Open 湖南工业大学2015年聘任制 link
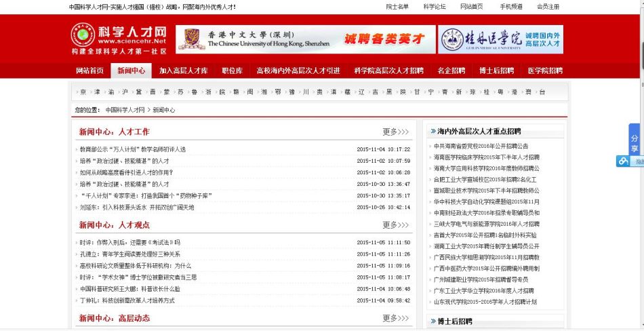The image size is (644, 331). point(487,246)
